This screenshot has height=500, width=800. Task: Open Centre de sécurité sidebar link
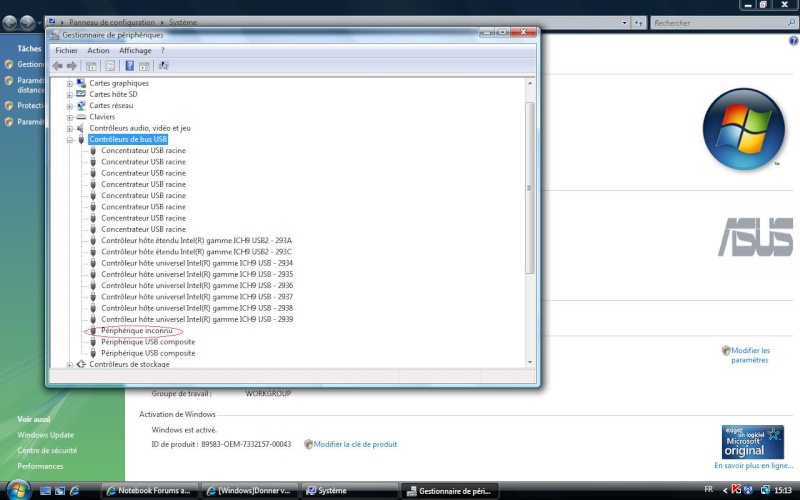pyautogui.click(x=47, y=451)
